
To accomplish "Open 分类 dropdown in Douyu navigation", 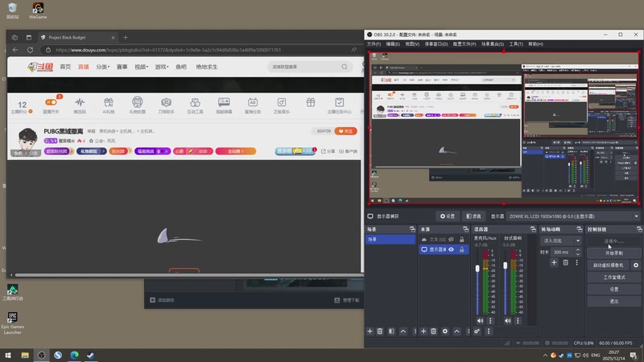I will tap(103, 67).
